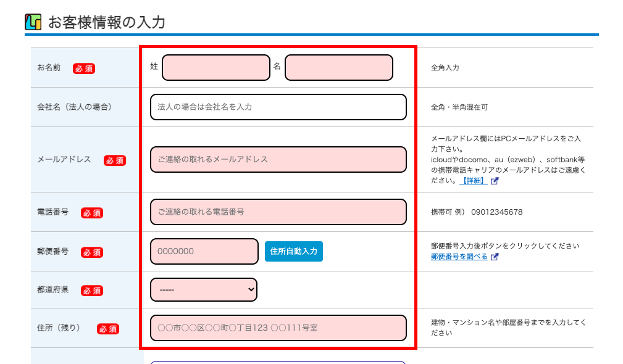This screenshot has width=623, height=364.
Task: Click the logo icon beside お客様情報の入力 heading
Action: tap(33, 22)
